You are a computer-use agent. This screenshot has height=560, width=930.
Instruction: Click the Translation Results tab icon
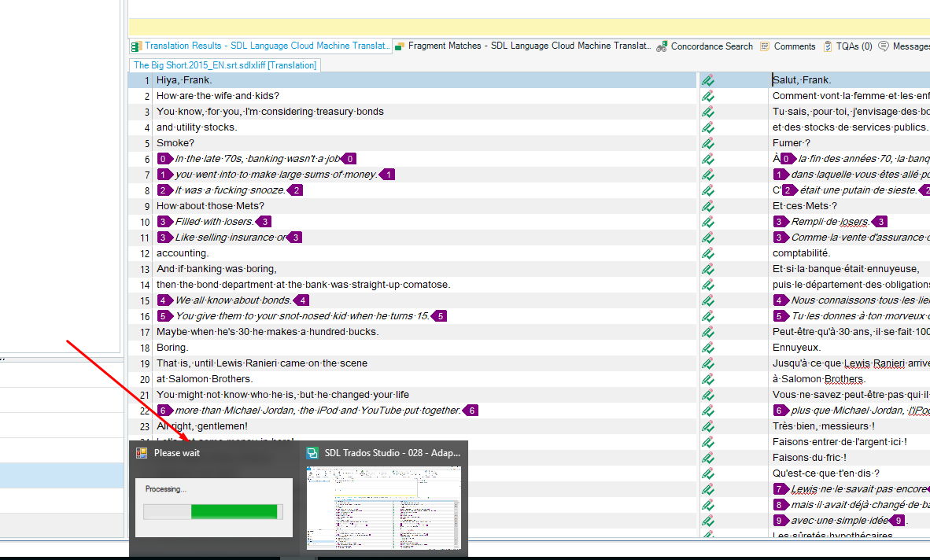pos(136,46)
